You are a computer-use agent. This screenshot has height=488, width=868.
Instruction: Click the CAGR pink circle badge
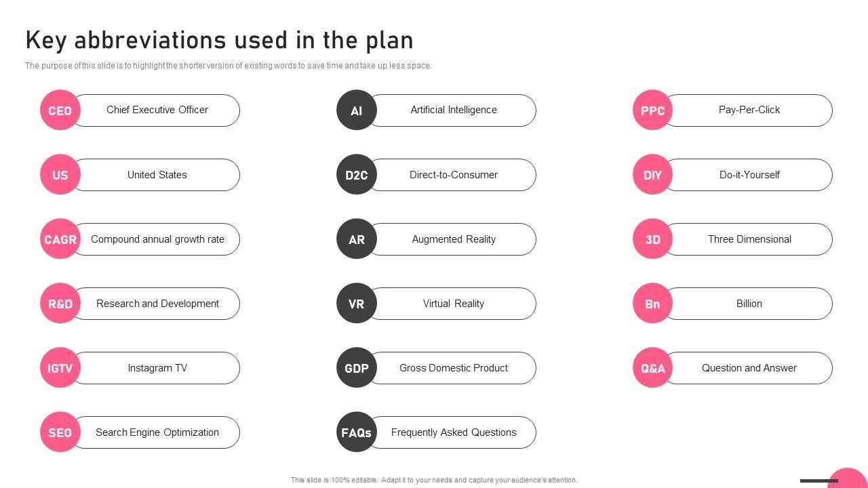click(60, 239)
